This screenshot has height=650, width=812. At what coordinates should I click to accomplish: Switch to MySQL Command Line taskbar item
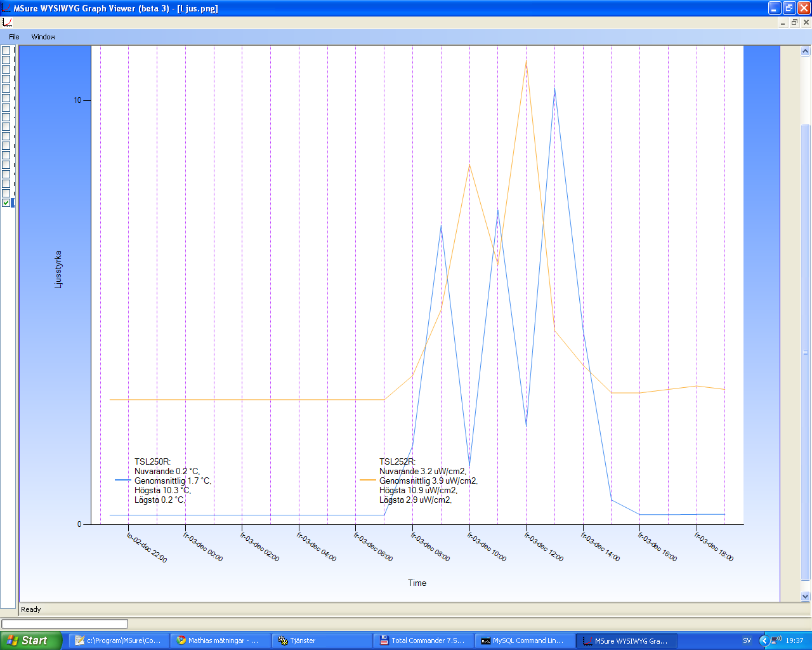coord(525,640)
